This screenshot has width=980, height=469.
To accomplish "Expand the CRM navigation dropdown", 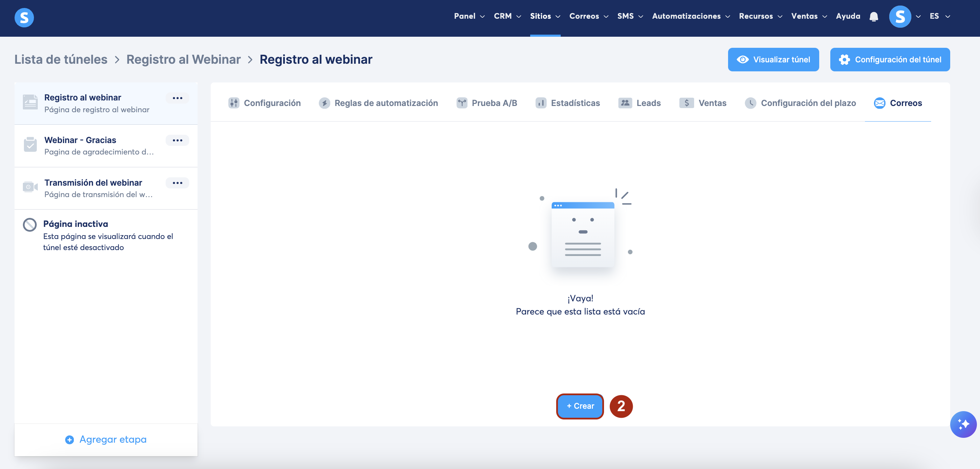I will pos(507,16).
